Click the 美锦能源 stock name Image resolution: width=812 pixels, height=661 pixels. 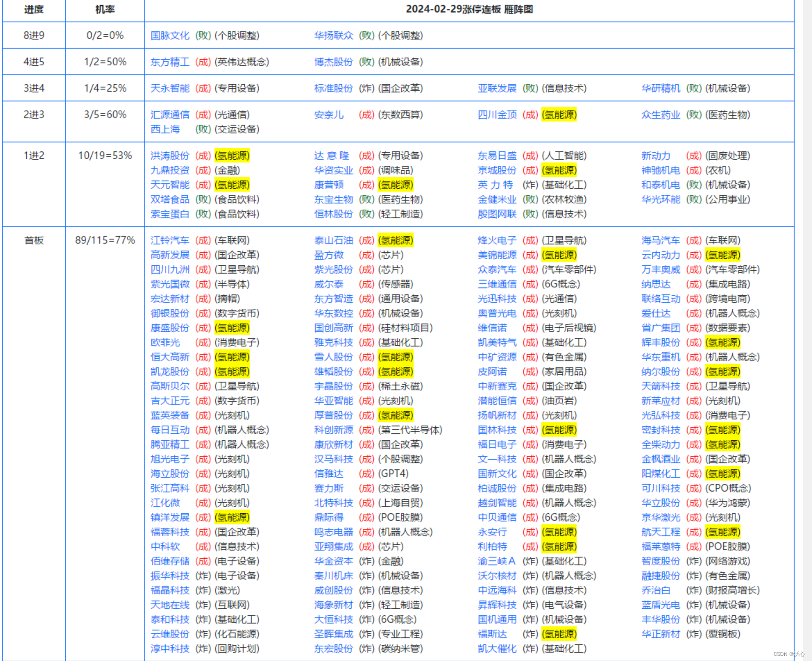[x=497, y=255]
